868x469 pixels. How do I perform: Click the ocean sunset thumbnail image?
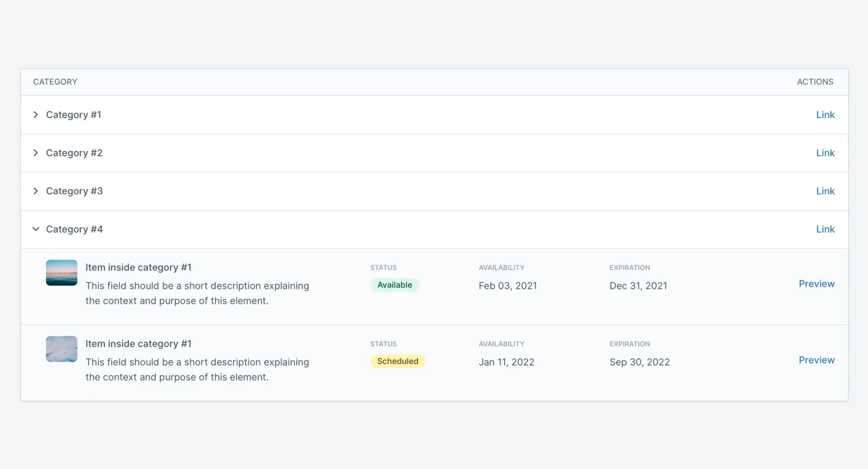pos(61,273)
